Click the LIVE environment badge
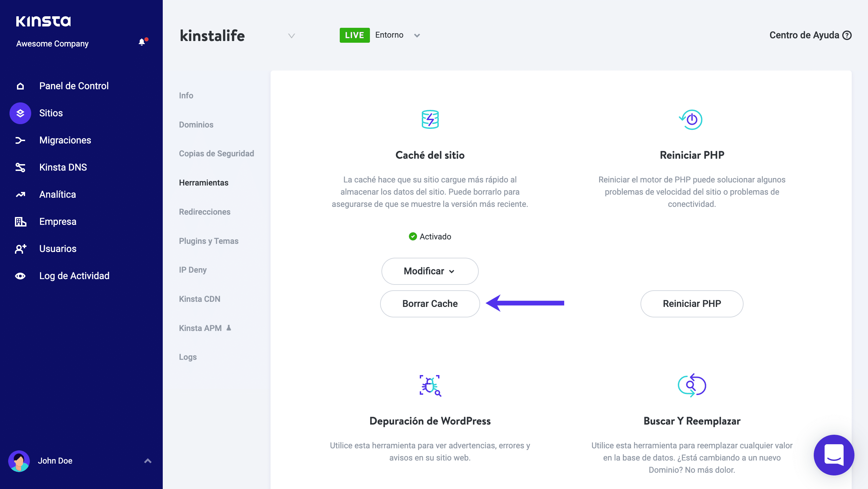This screenshot has width=868, height=489. pyautogui.click(x=355, y=35)
